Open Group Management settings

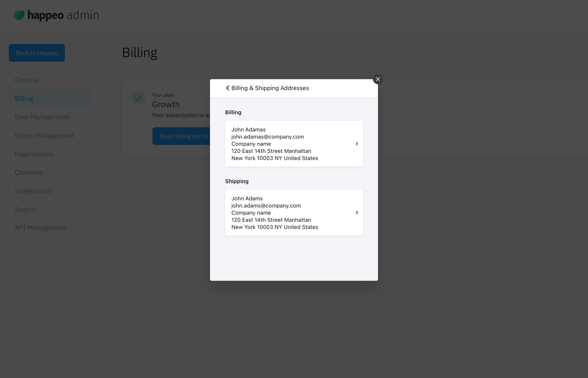tap(44, 135)
